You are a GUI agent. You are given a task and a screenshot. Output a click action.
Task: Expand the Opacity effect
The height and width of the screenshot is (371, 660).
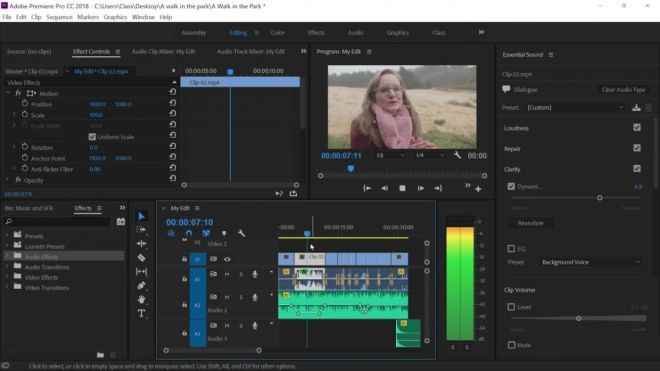pyautogui.click(x=8, y=180)
